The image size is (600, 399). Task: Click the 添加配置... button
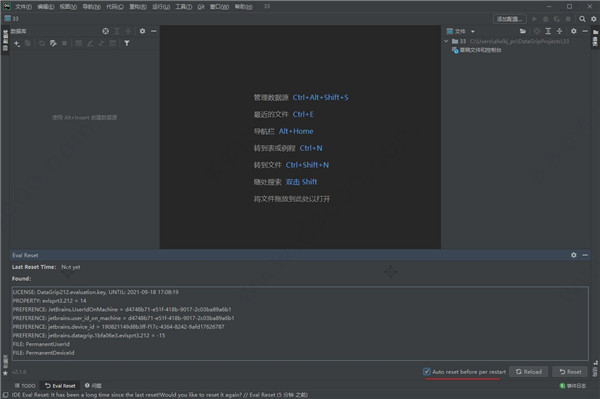(509, 19)
